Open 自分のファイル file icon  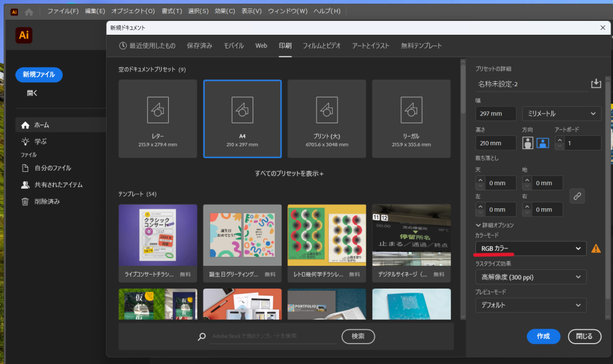pyautogui.click(x=25, y=168)
